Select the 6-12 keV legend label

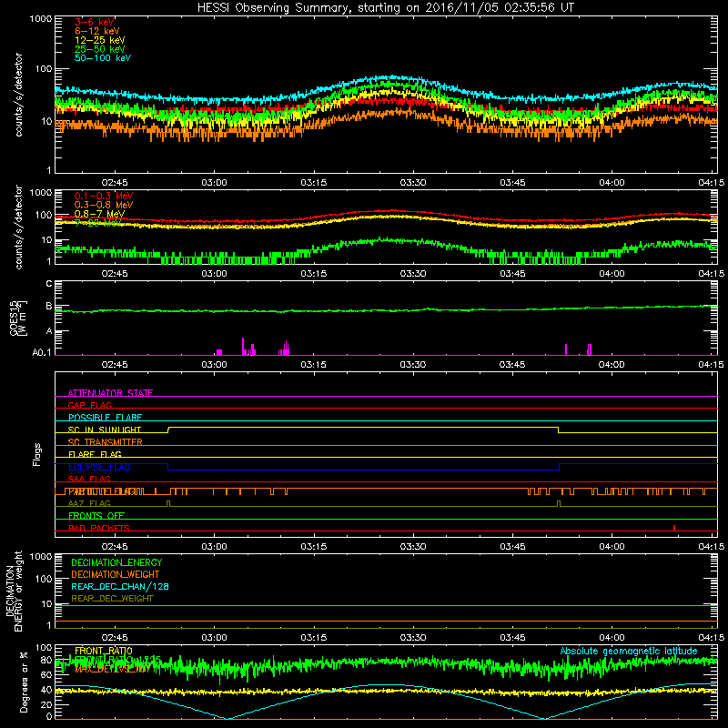click(x=97, y=31)
